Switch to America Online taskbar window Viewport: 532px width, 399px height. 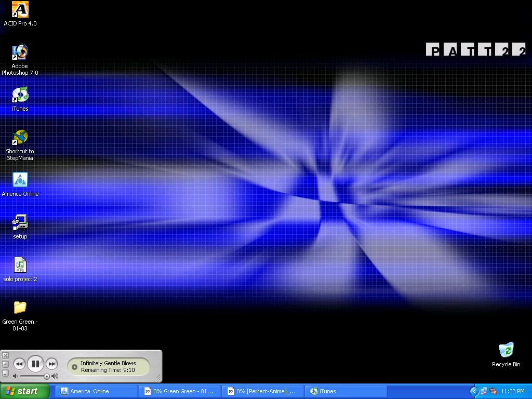[x=97, y=392]
